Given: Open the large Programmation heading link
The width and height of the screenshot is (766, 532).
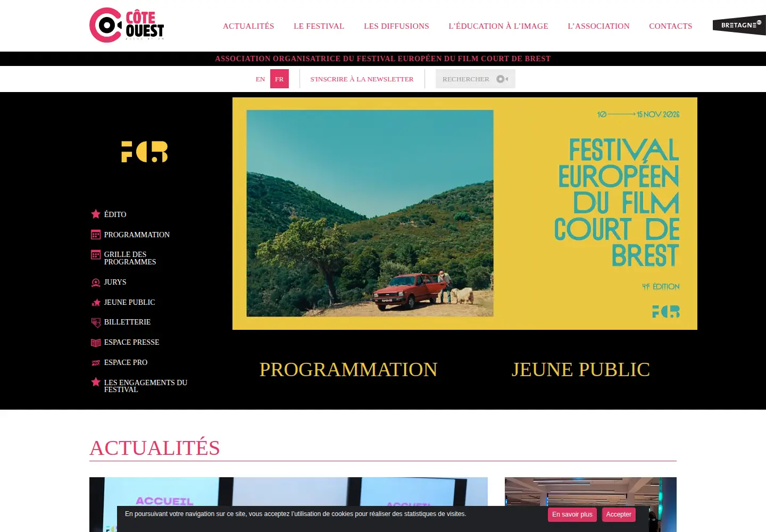Looking at the screenshot, I should (x=348, y=369).
